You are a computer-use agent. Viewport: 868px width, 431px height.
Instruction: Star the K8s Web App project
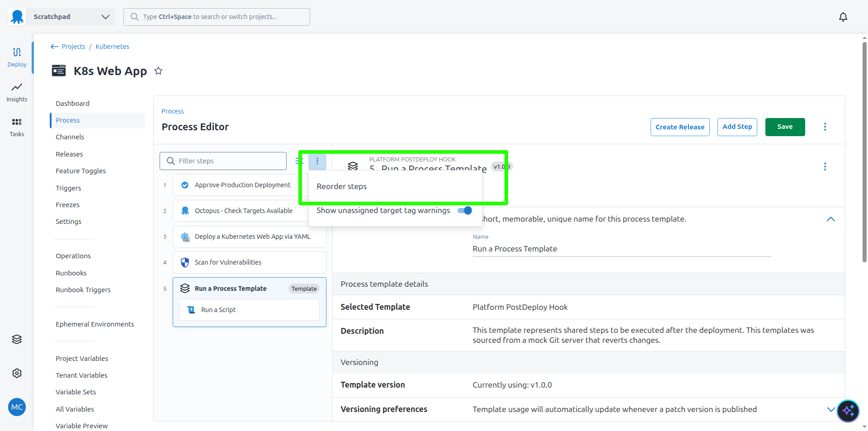pyautogui.click(x=158, y=71)
